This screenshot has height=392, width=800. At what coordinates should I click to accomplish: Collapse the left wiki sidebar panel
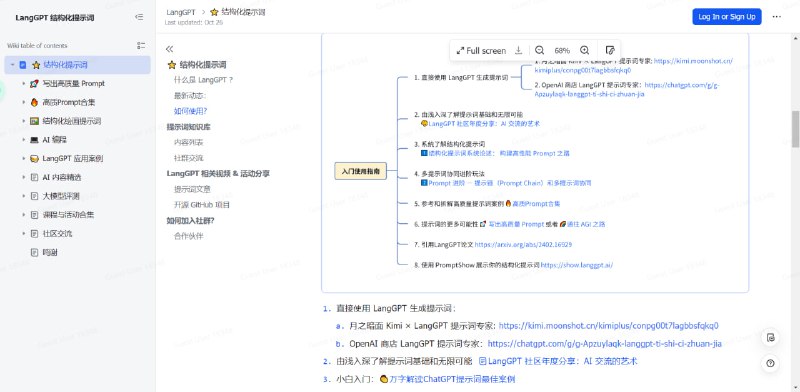coord(139,17)
